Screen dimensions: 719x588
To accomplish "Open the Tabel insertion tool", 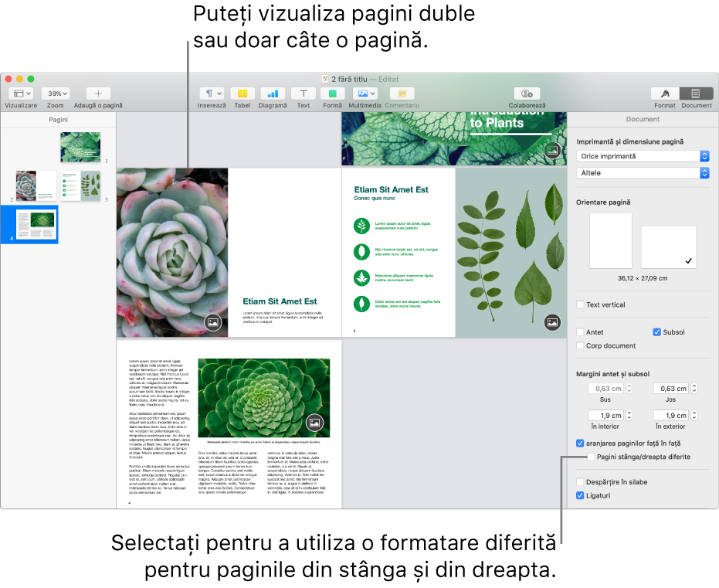I will click(242, 93).
